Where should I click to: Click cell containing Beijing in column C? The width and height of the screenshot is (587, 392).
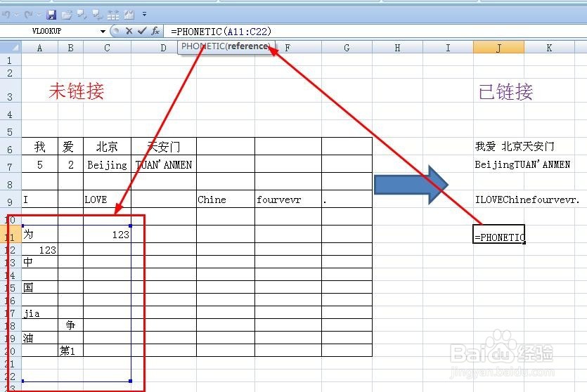click(107, 164)
